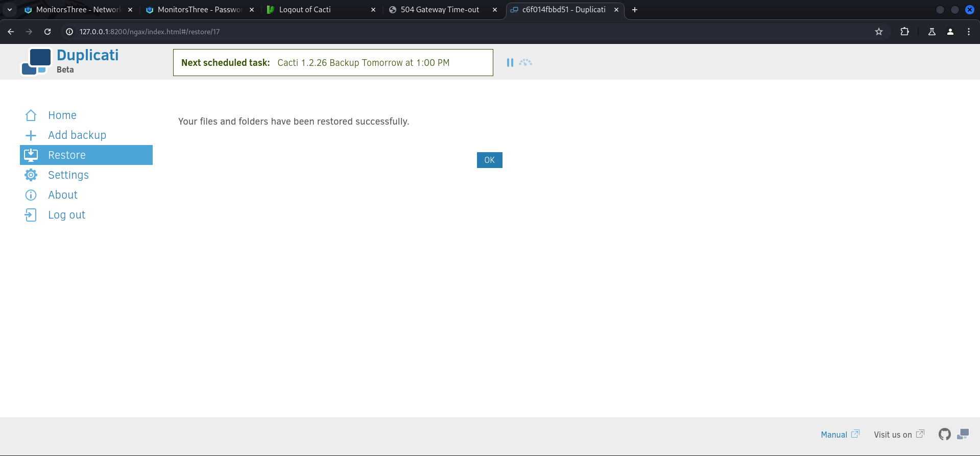
Task: Click the Add backup plus icon
Action: [31, 135]
